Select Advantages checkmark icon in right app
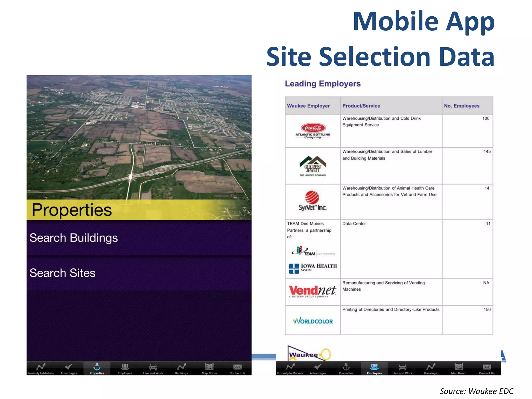 tap(318, 367)
